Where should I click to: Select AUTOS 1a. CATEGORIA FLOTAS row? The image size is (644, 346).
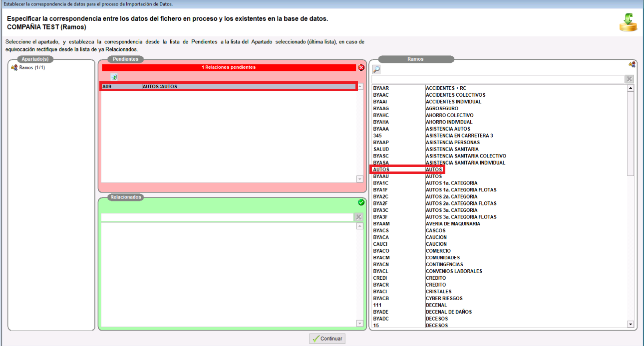point(499,190)
